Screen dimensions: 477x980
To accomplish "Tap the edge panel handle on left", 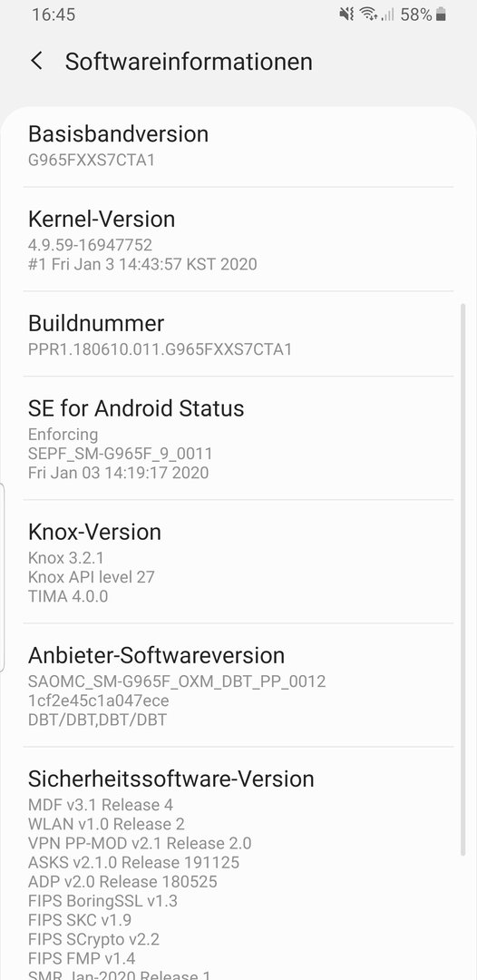I will (3, 577).
